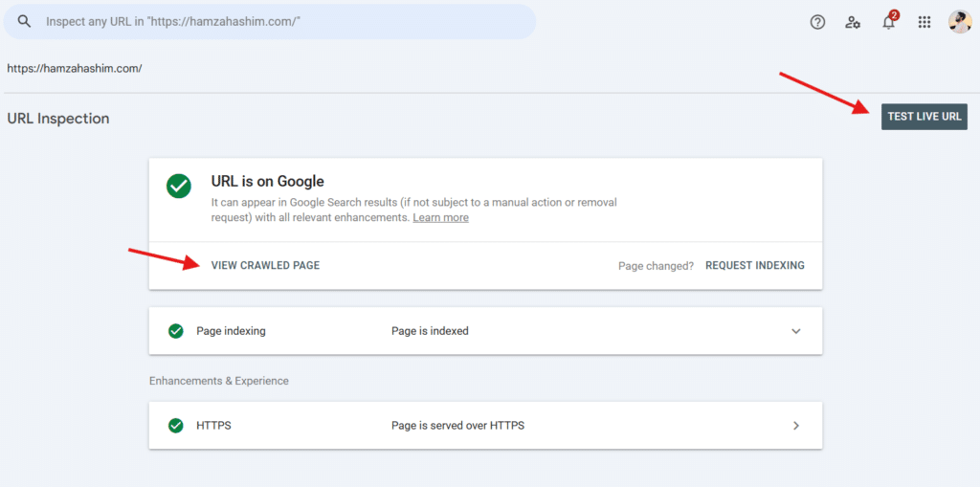Follow the Learn more link

coord(440,217)
